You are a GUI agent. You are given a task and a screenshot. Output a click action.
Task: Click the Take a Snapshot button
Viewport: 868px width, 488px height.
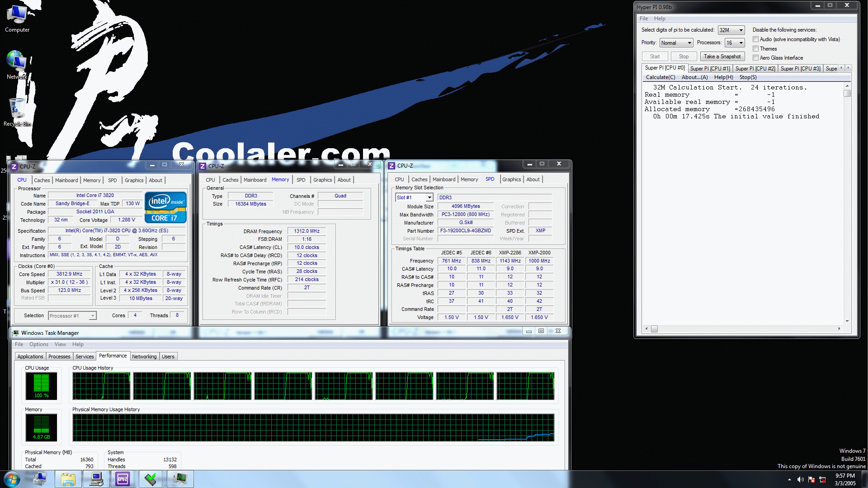pos(722,56)
